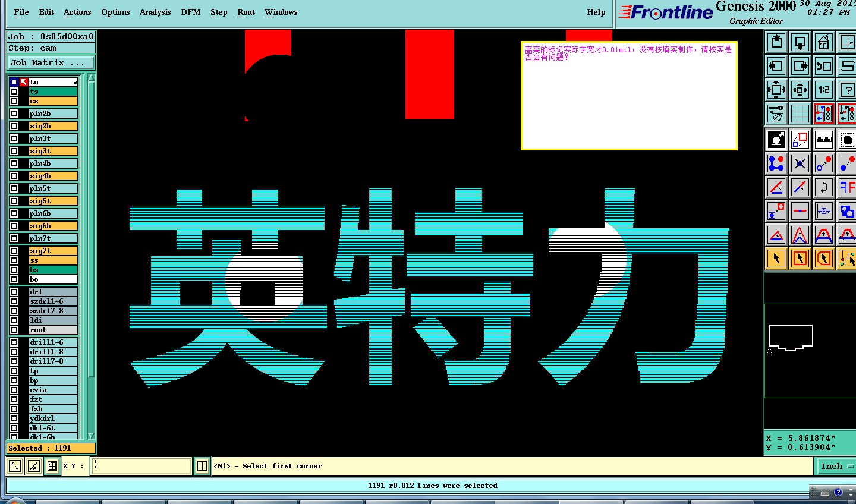Viewport: 856px width, 504px height.
Task: Select the plain arrow selection tool
Action: point(776,259)
